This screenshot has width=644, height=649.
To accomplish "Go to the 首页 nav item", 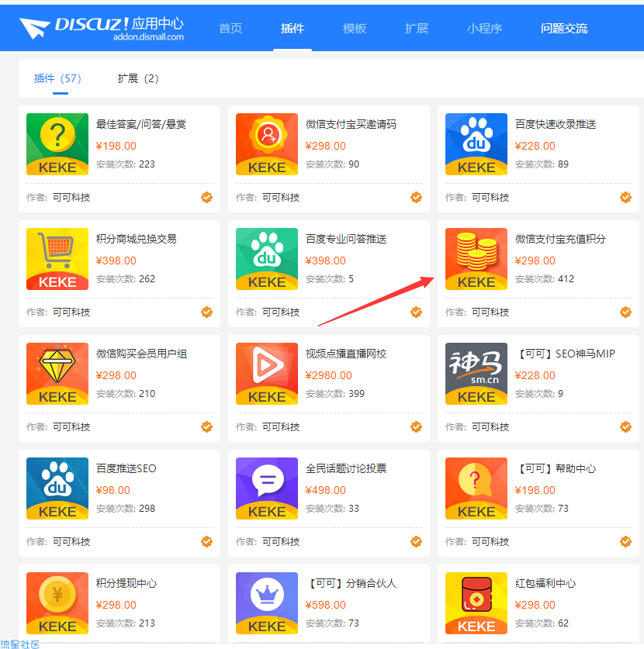I will click(x=230, y=28).
